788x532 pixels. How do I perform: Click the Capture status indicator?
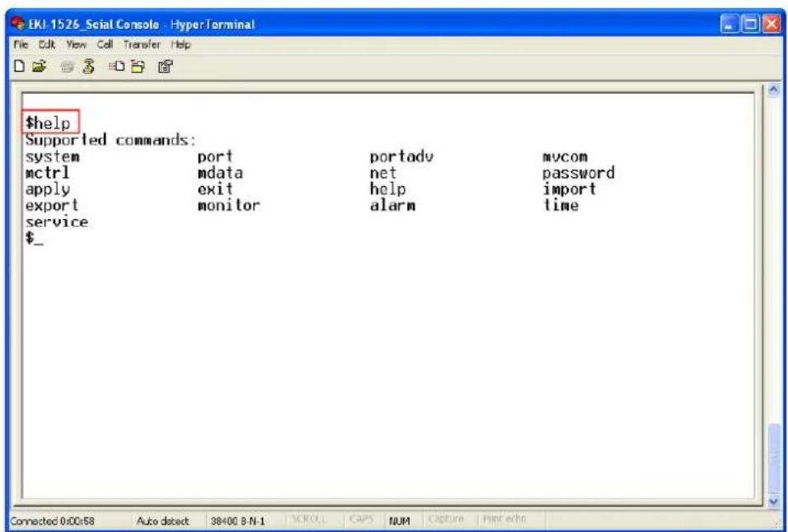click(446, 519)
